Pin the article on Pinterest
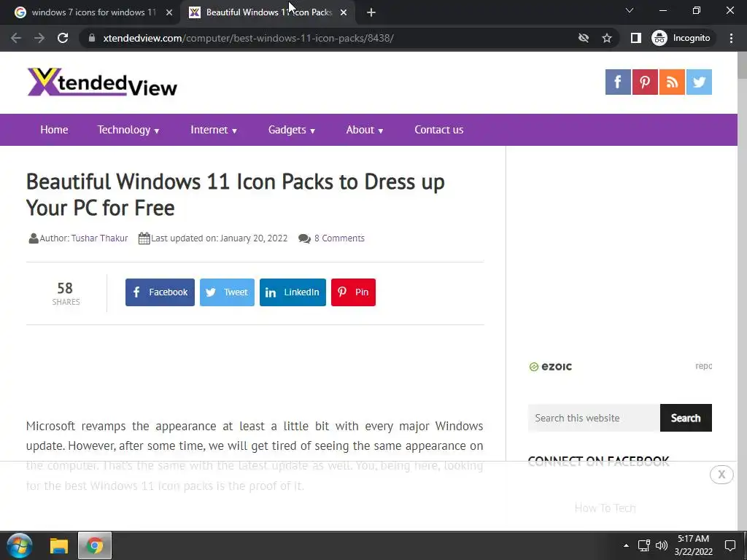This screenshot has height=560, width=747. click(x=354, y=292)
